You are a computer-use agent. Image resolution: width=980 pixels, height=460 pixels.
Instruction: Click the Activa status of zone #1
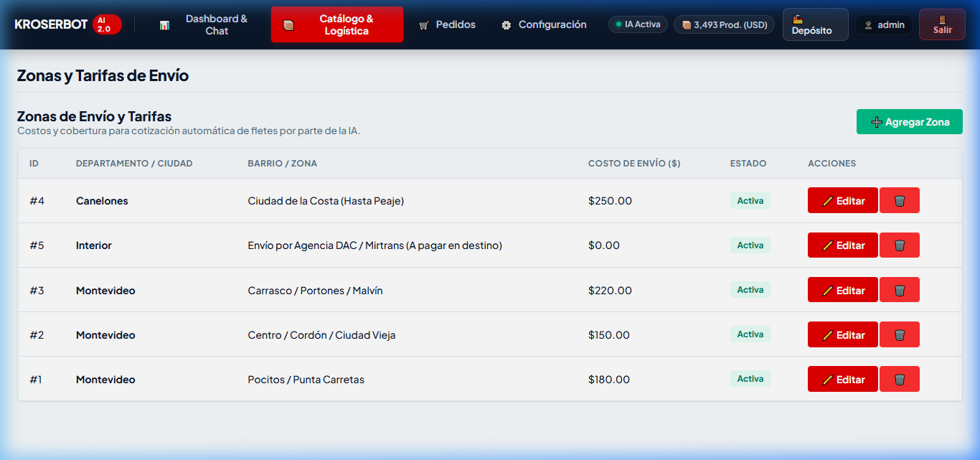click(750, 379)
